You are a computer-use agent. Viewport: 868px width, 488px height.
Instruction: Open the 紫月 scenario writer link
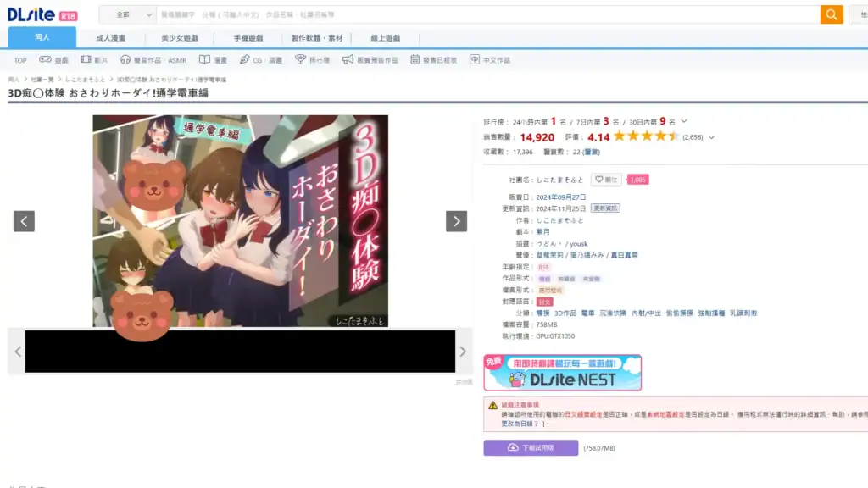(543, 232)
